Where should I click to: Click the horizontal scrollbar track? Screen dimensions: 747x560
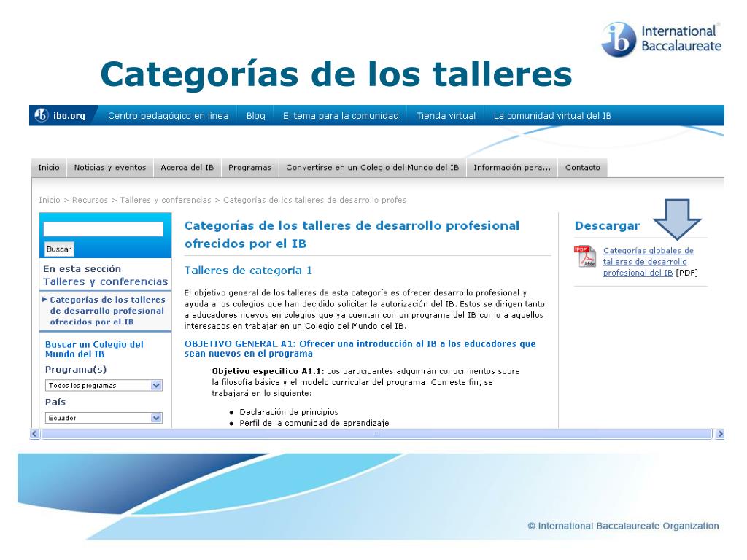coord(376,434)
